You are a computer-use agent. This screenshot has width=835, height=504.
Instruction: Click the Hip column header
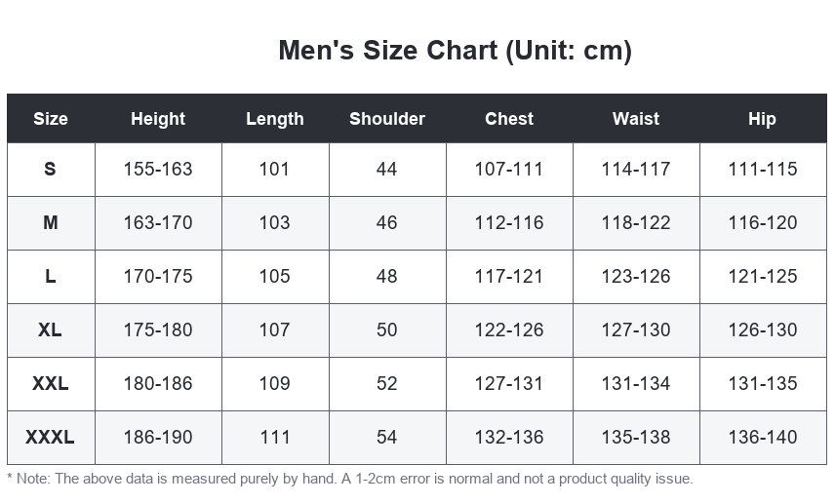click(763, 119)
